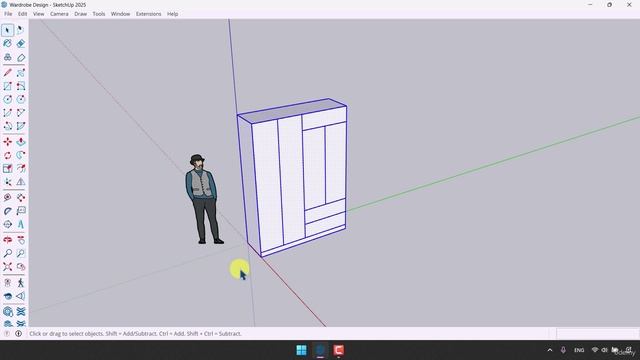The width and height of the screenshot is (640, 360).
Task: Click the scale figure man
Action: 203,199
